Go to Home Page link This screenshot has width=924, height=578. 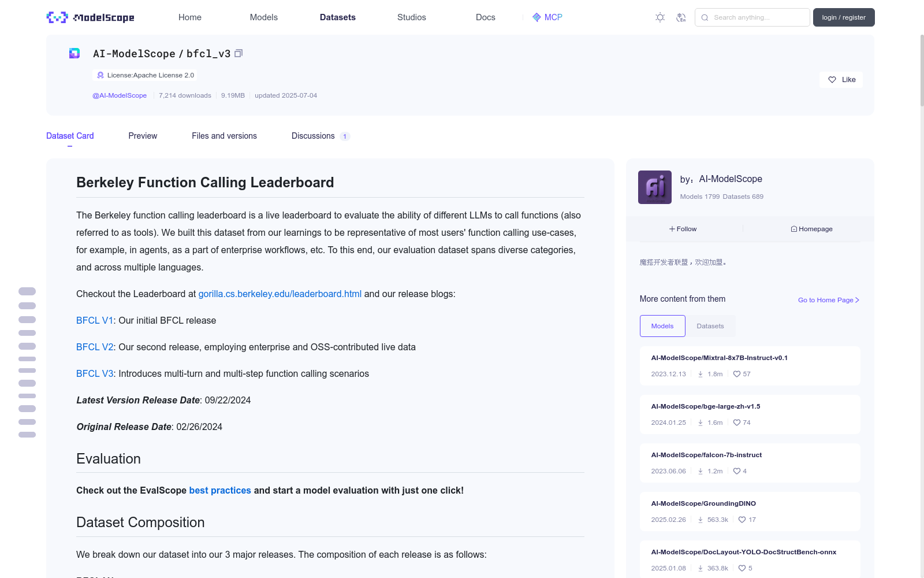pyautogui.click(x=829, y=300)
